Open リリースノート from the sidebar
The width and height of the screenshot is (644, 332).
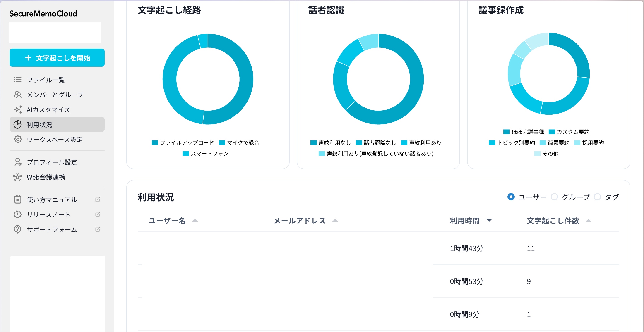(x=48, y=214)
